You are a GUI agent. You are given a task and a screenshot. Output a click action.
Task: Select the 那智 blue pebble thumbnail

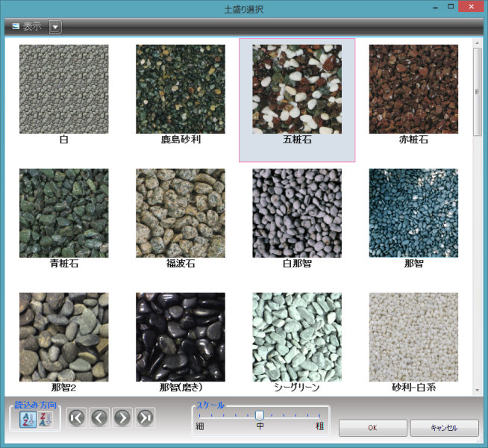pyautogui.click(x=413, y=213)
